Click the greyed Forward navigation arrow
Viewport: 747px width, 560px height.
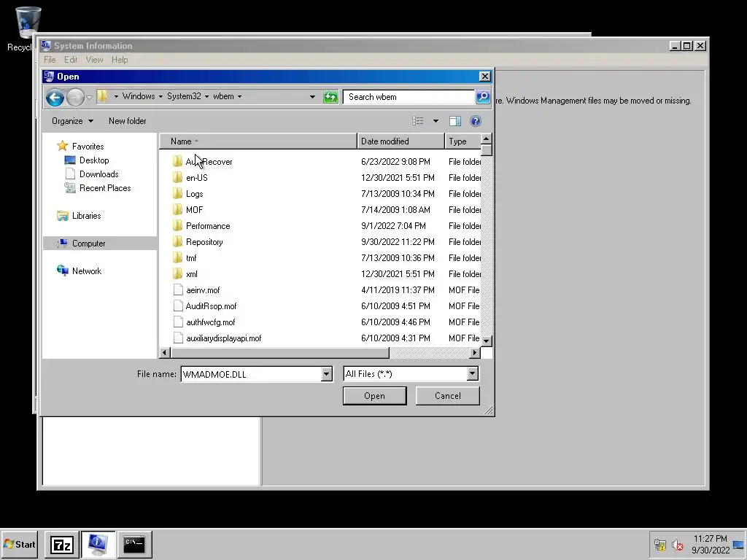pos(75,98)
